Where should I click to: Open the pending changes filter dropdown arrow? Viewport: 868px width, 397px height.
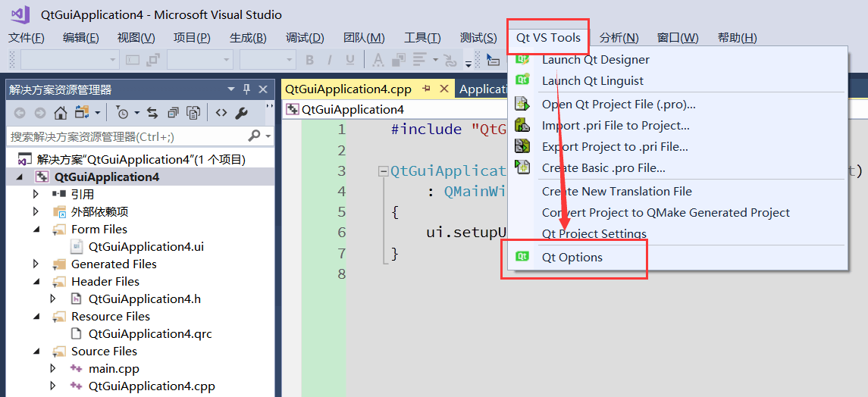[136, 113]
